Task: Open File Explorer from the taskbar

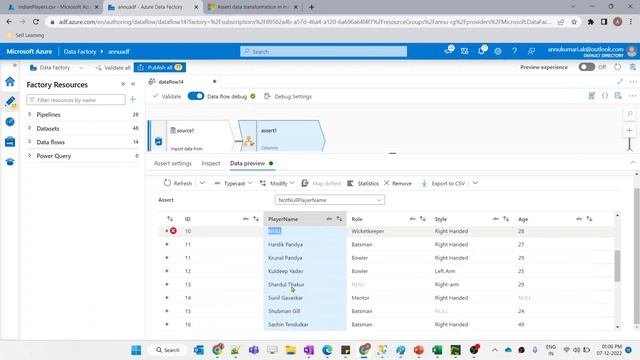Action: point(291,350)
